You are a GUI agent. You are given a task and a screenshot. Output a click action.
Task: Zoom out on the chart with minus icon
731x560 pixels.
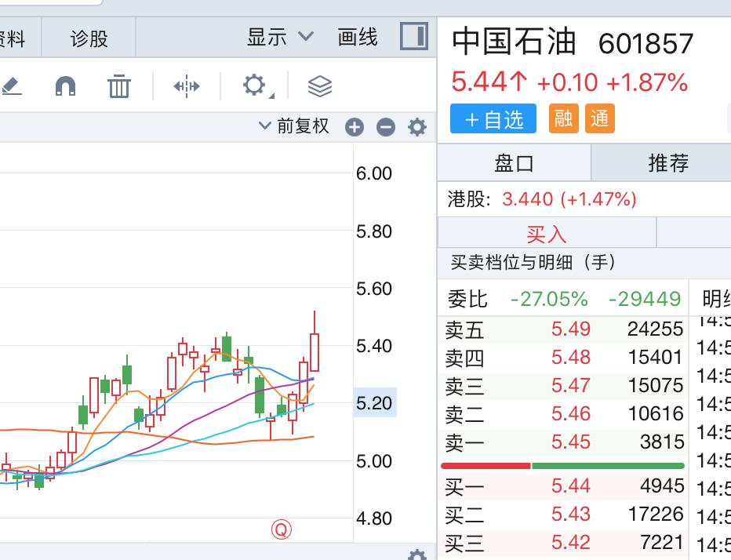coord(385,126)
